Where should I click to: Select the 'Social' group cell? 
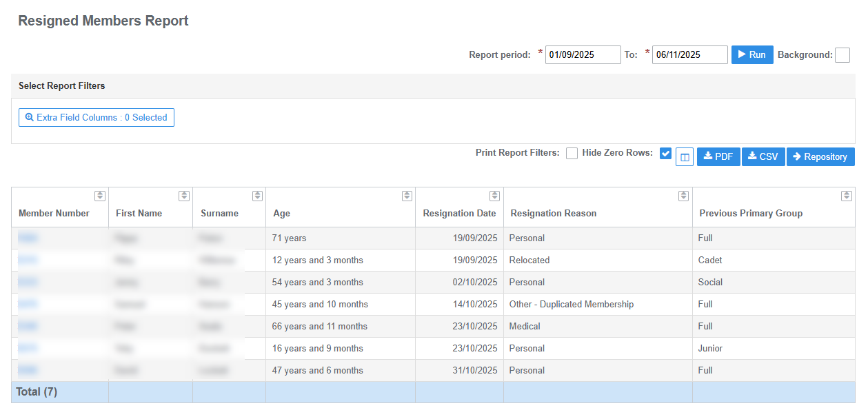click(x=774, y=282)
